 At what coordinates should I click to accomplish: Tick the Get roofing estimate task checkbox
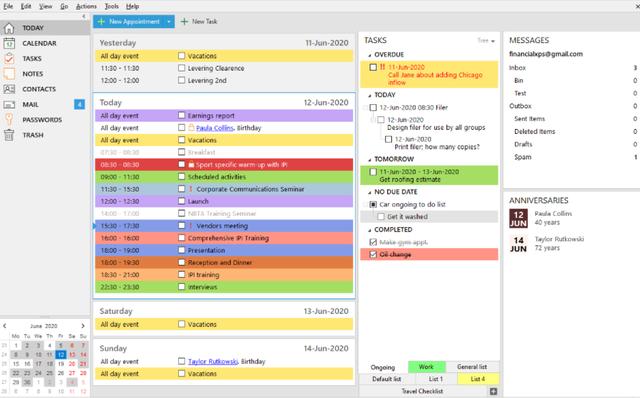pos(373,172)
